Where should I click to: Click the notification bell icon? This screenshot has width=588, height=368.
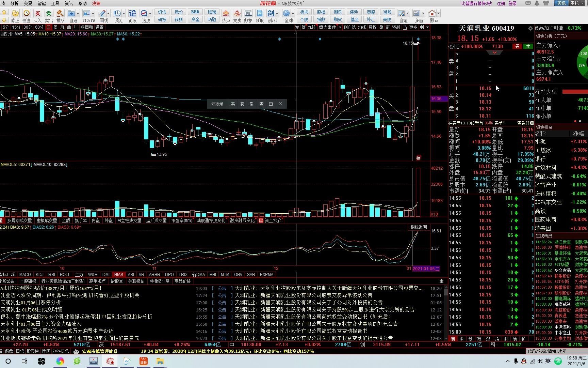point(537,3)
